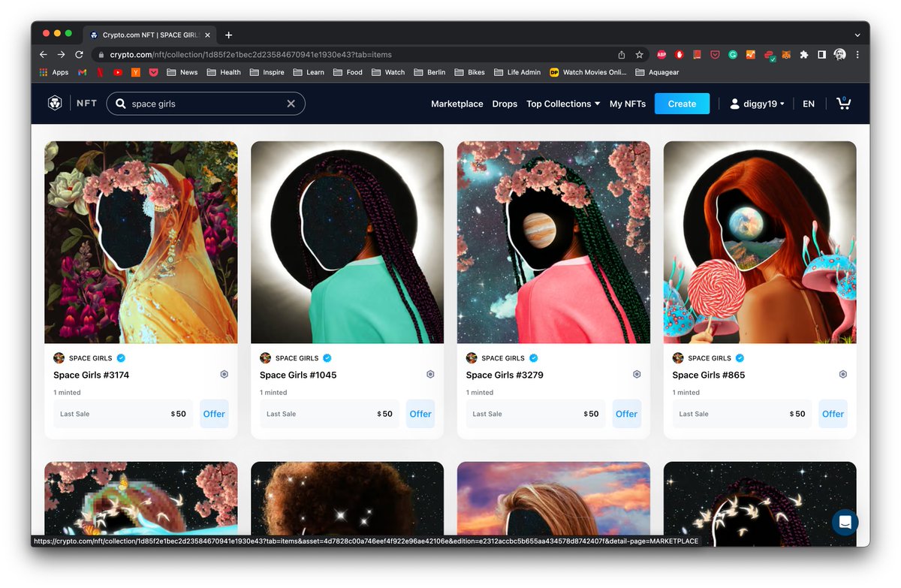Screen dimensions: 901x588
Task: Open the Health bookmarks folder
Action: pyautogui.click(x=224, y=72)
